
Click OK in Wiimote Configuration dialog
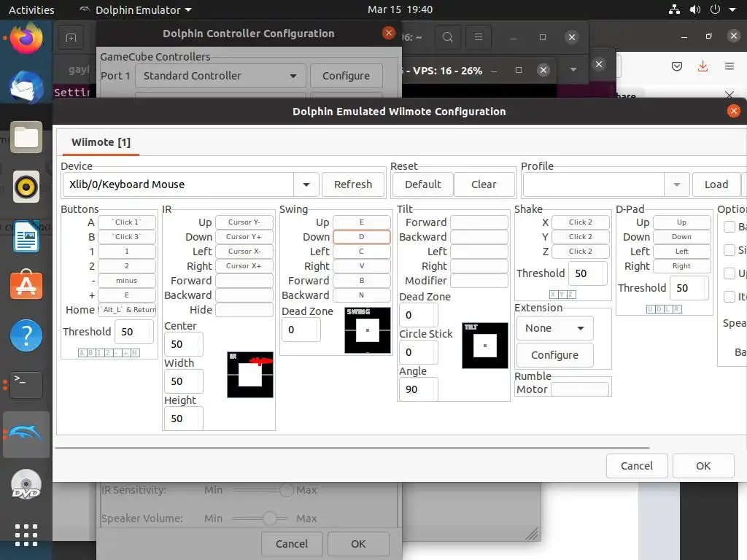[703, 466]
